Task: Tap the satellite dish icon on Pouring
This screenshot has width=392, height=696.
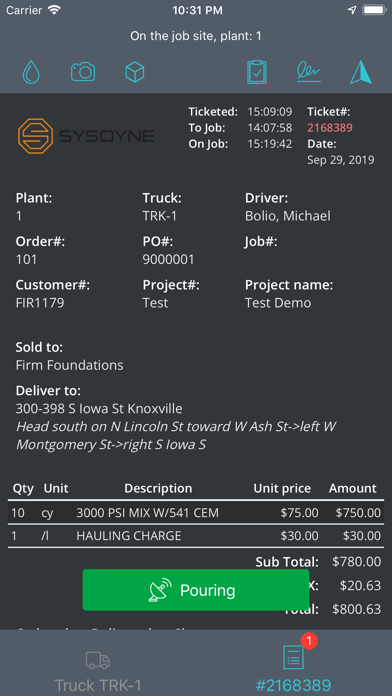Action: point(160,590)
